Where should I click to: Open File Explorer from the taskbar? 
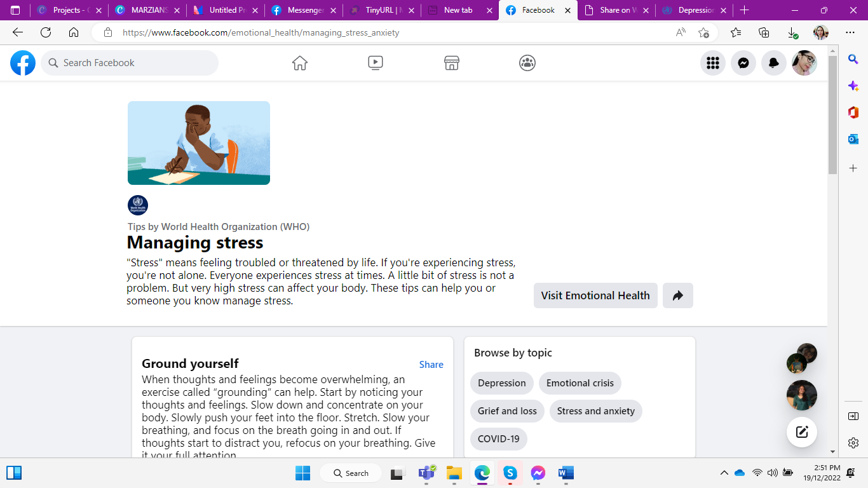pyautogui.click(x=454, y=473)
